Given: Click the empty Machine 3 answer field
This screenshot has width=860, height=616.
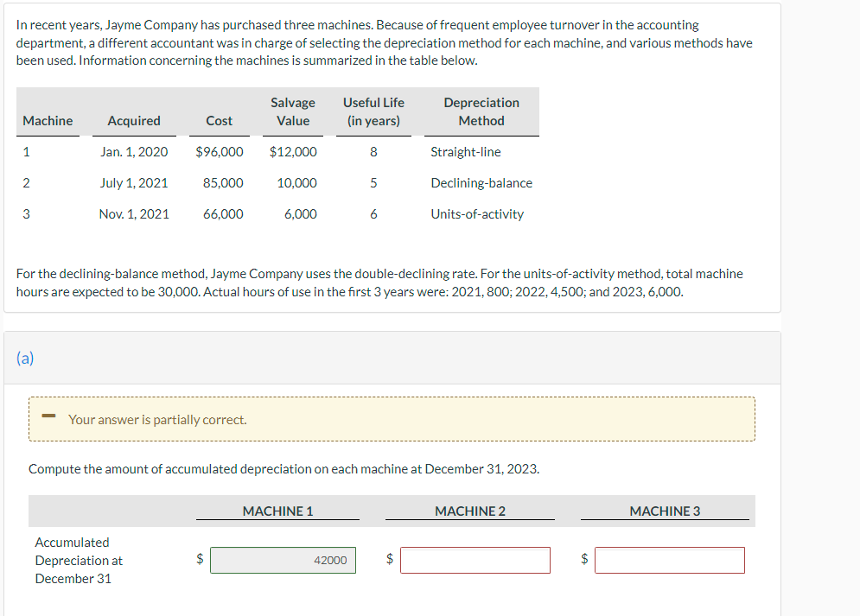Looking at the screenshot, I should pyautogui.click(x=670, y=560).
